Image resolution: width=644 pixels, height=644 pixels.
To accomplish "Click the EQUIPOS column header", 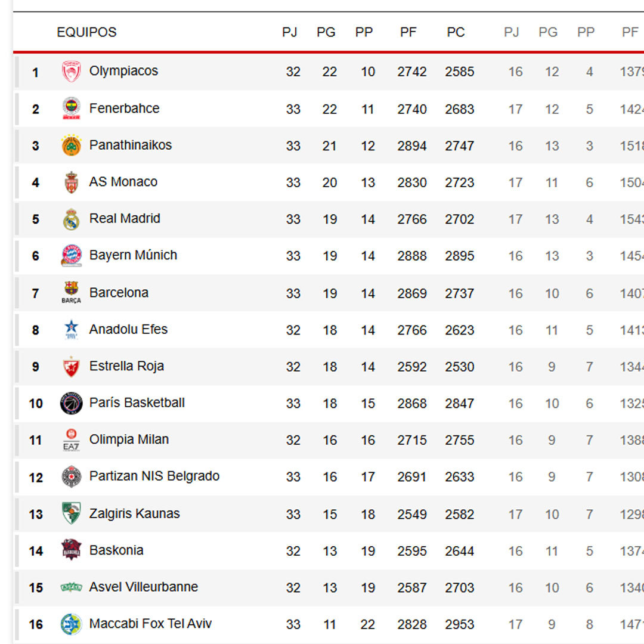I will point(86,32).
